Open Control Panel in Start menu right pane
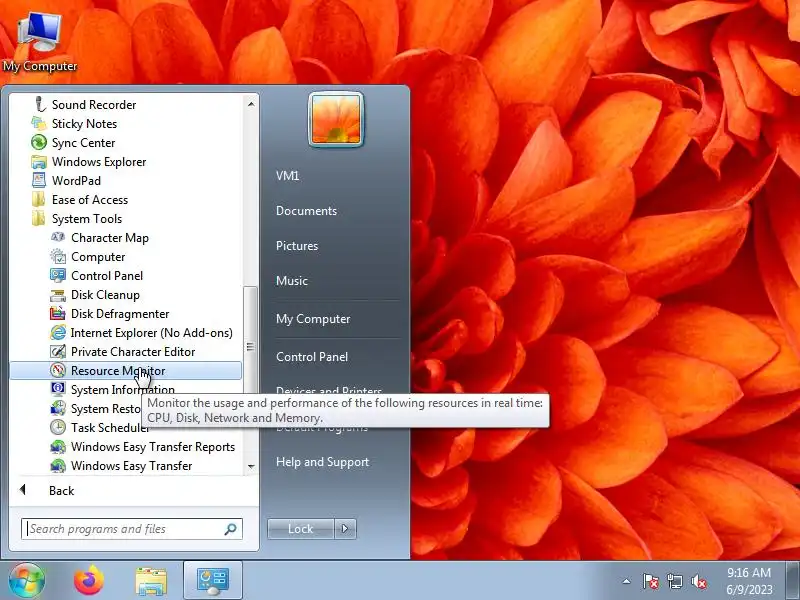 tap(312, 357)
